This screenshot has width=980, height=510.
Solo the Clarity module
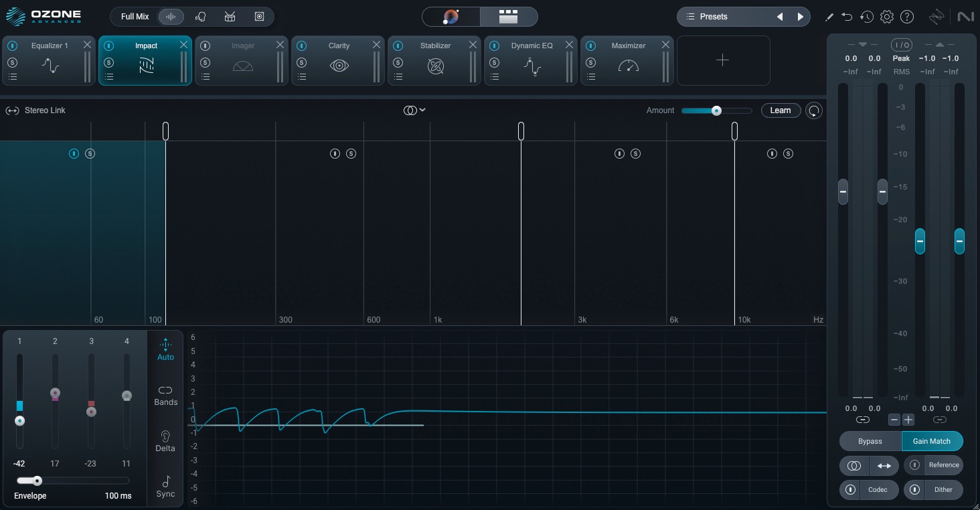pos(301,62)
